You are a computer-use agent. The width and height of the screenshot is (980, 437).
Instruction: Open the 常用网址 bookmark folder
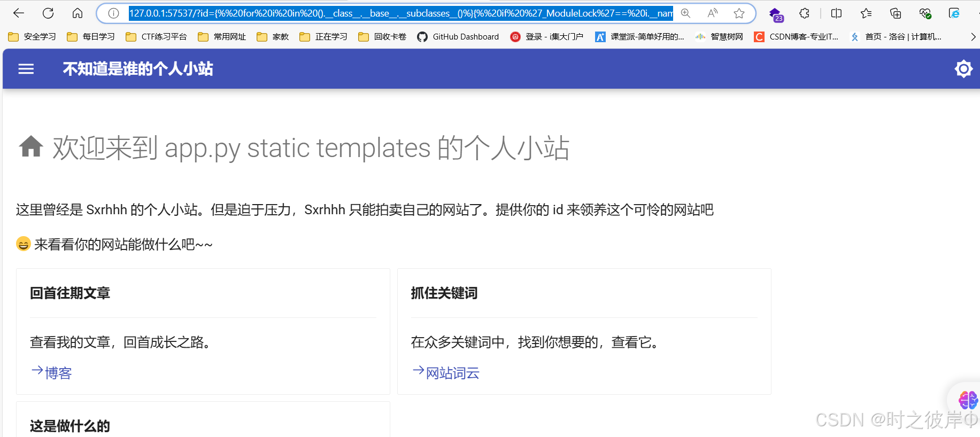click(222, 36)
